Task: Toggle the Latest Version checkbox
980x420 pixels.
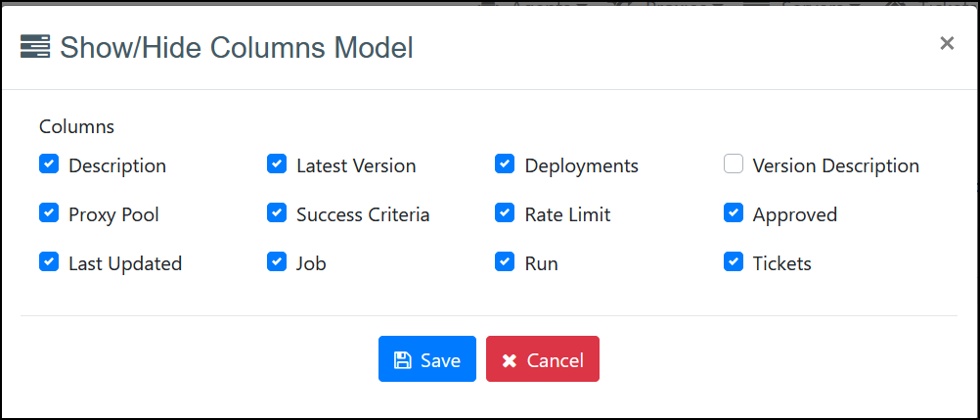Action: click(x=277, y=164)
